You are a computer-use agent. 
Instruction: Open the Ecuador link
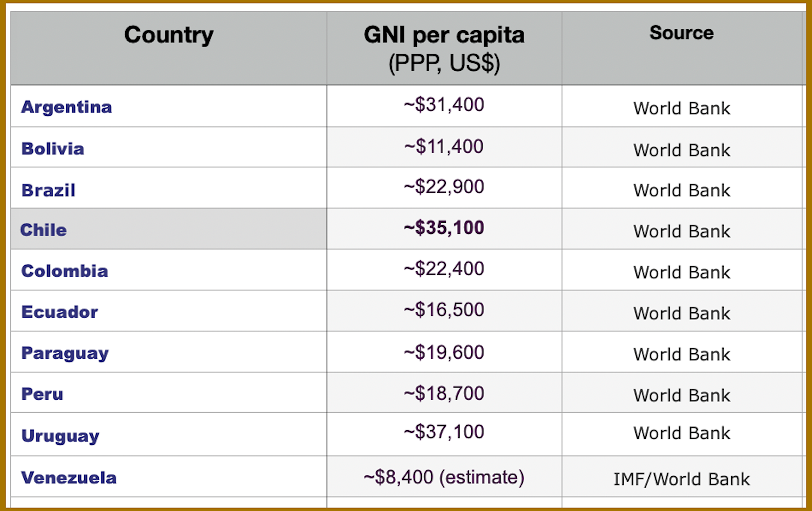coord(60,312)
